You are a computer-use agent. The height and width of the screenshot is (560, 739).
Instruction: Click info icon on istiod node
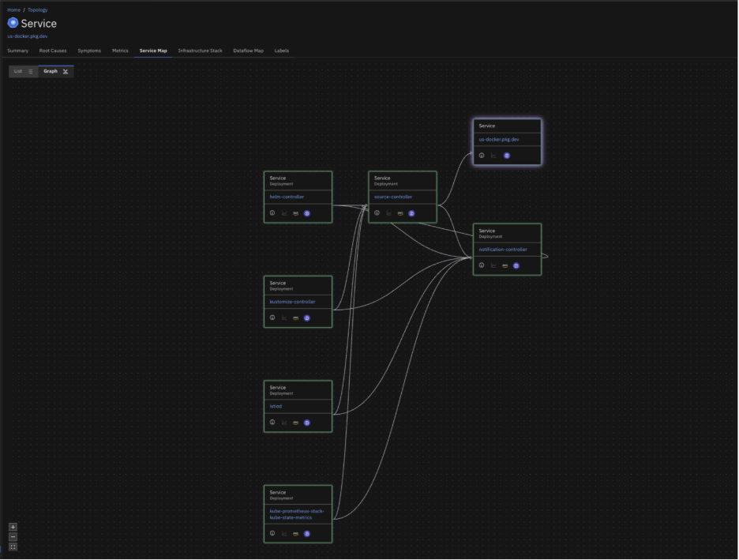coord(272,423)
